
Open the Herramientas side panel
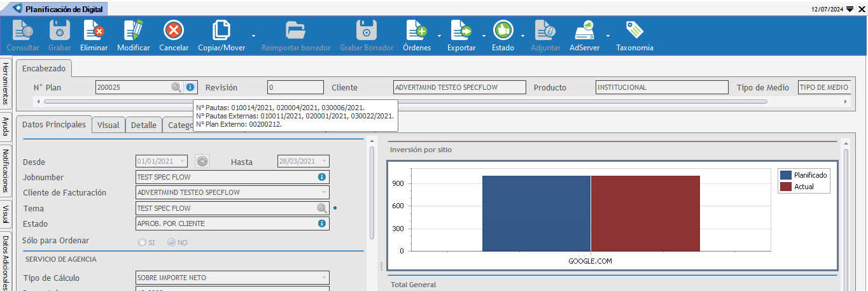pos(5,84)
